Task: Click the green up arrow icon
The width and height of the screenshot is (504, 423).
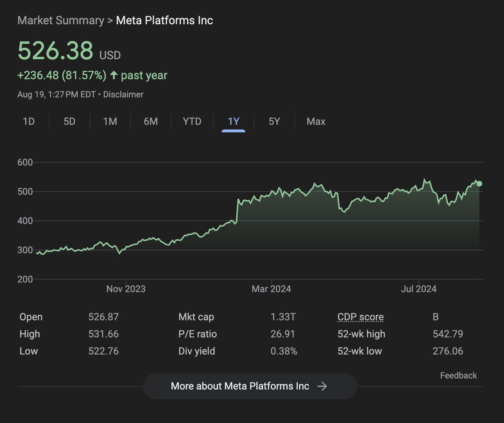Action: click(x=113, y=76)
